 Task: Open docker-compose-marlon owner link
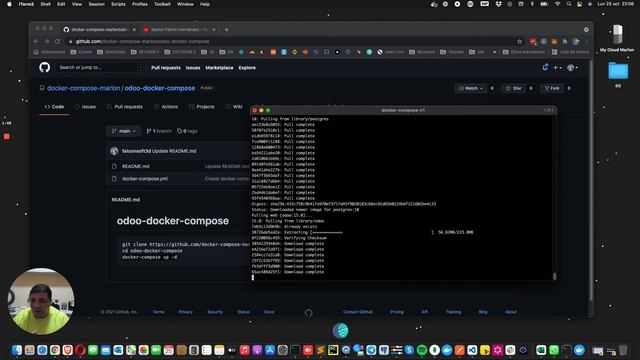(x=84, y=88)
